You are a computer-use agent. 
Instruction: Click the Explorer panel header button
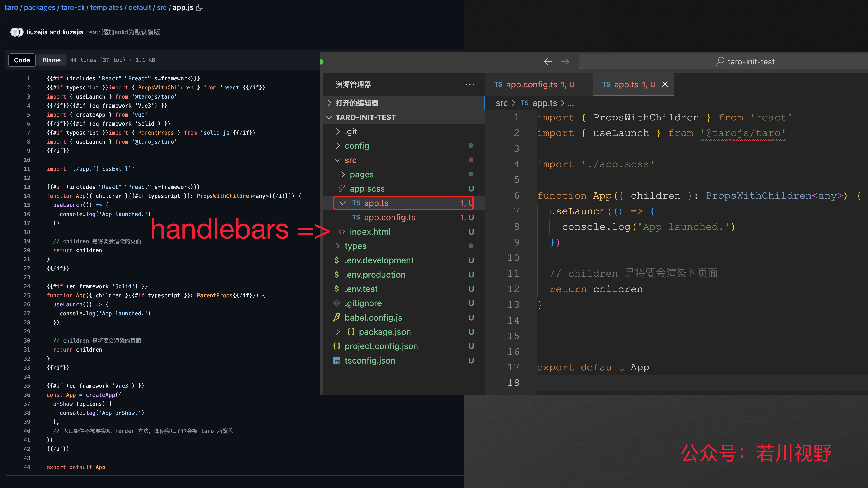coord(470,84)
